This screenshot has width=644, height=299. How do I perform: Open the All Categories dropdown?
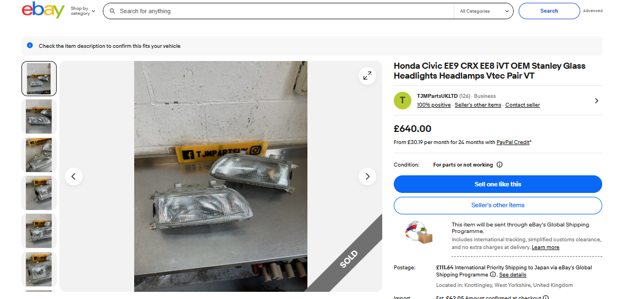483,11
